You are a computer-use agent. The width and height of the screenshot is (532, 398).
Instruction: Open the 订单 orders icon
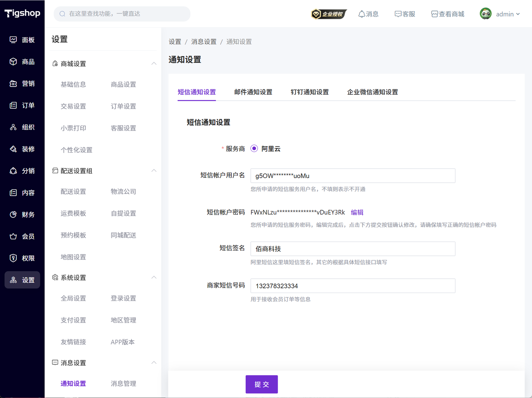[x=13, y=106]
